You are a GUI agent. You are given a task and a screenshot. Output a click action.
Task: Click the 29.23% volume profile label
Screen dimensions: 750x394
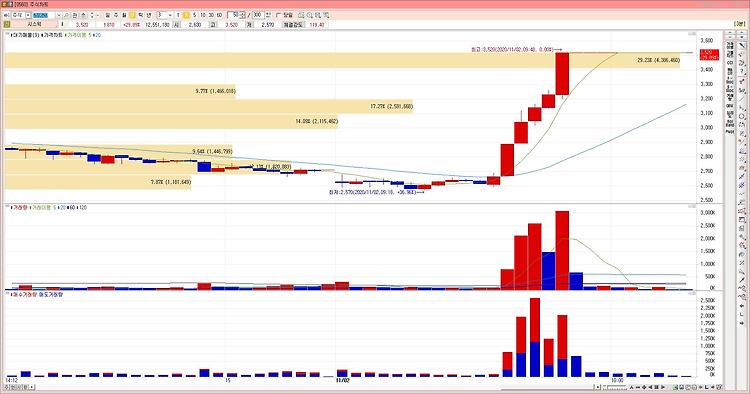(658, 60)
